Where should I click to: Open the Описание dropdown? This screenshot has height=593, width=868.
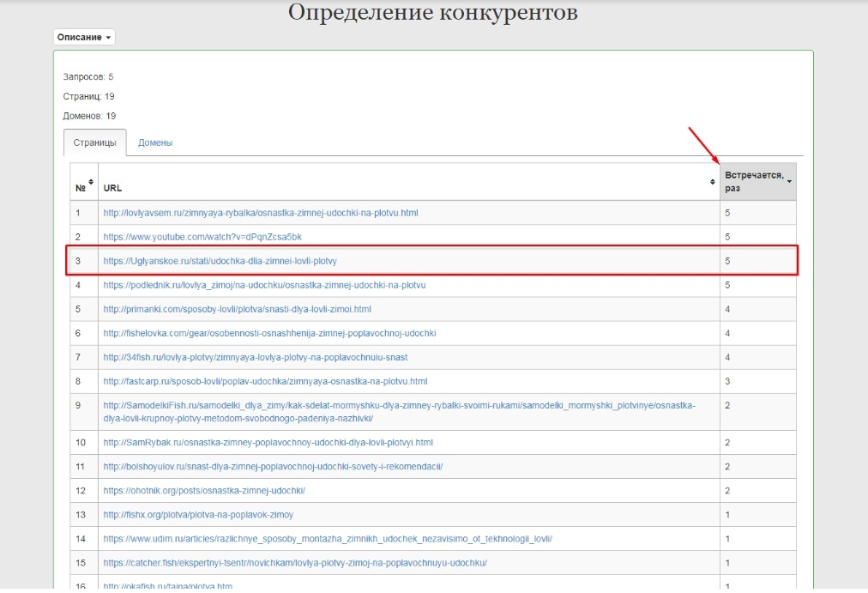point(84,37)
